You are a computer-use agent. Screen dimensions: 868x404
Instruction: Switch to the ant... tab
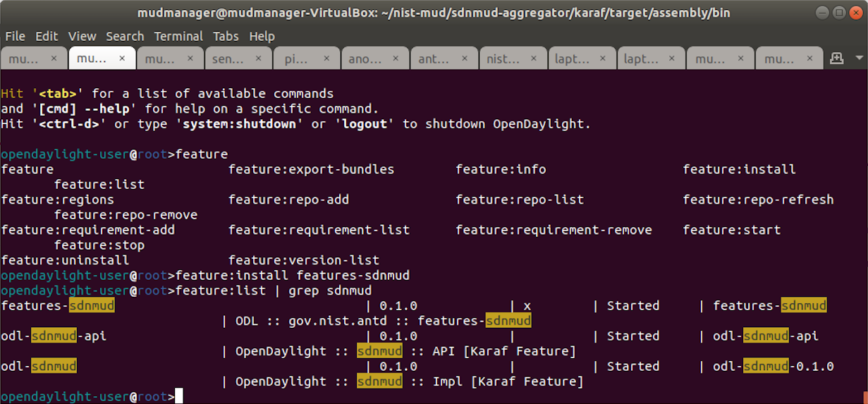pos(444,59)
